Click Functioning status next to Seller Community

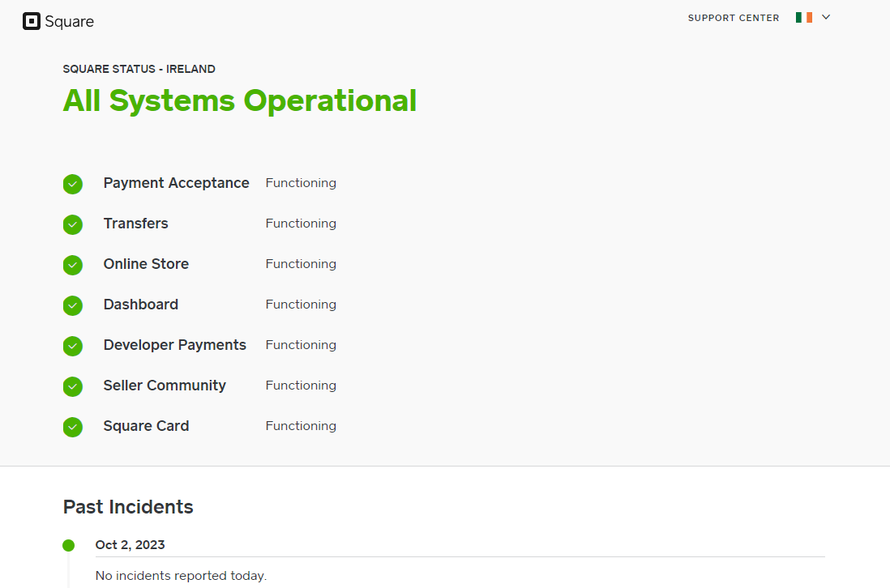coord(301,386)
